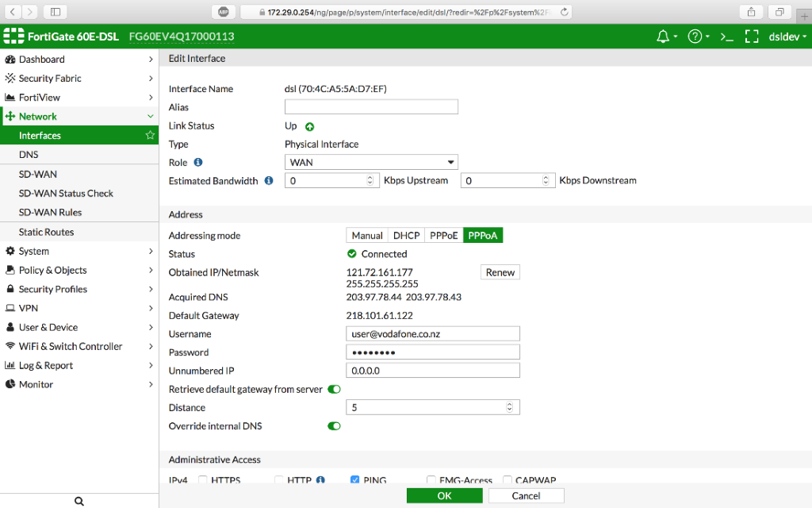
Task: Click the WiFi & Switch Controller icon
Action: [x=10, y=346]
